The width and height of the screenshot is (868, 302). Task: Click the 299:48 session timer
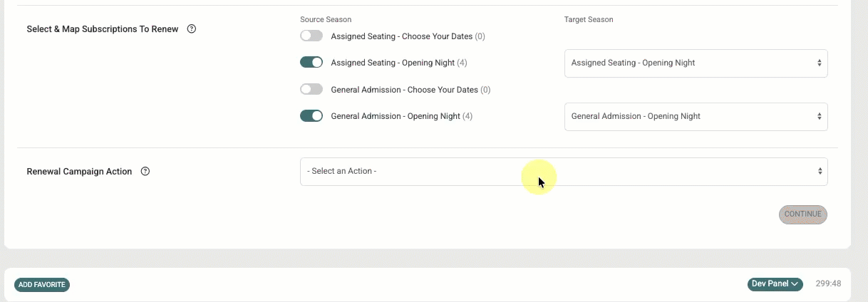tap(828, 283)
